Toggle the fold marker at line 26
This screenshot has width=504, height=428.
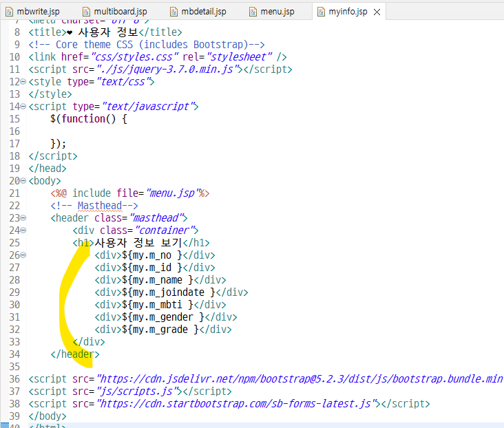23,255
